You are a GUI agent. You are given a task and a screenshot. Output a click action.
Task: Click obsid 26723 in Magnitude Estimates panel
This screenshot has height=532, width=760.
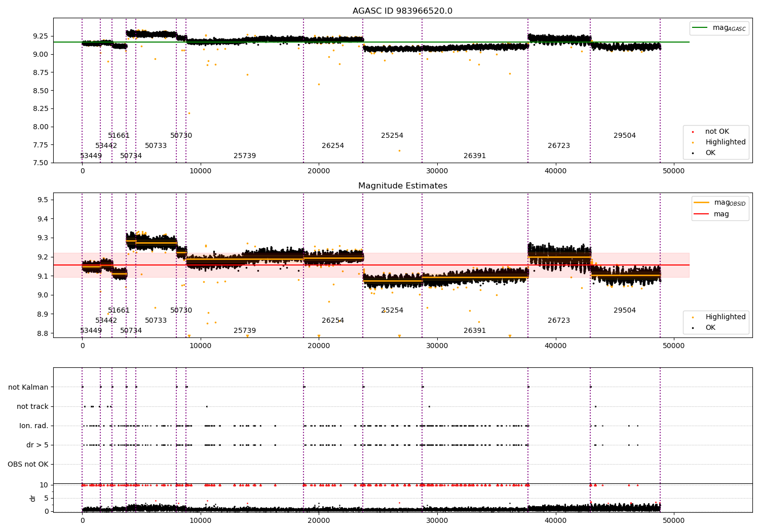[x=559, y=321]
